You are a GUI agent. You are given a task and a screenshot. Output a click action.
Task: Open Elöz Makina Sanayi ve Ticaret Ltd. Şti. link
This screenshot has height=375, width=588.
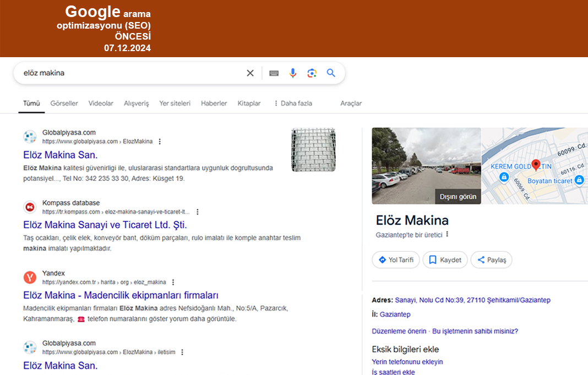point(105,225)
